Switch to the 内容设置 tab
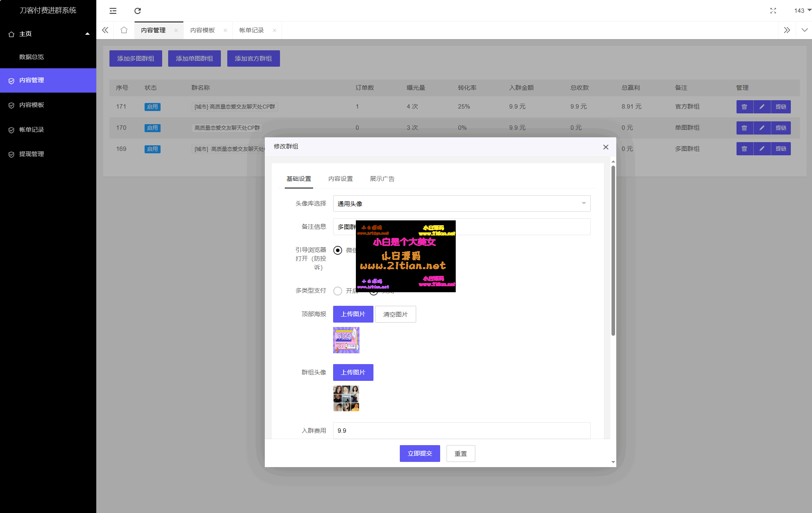This screenshot has height=513, width=812. (x=340, y=179)
